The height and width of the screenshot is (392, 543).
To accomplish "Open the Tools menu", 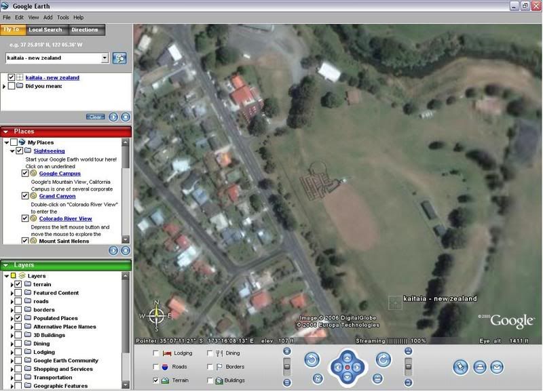I will coord(62,18).
